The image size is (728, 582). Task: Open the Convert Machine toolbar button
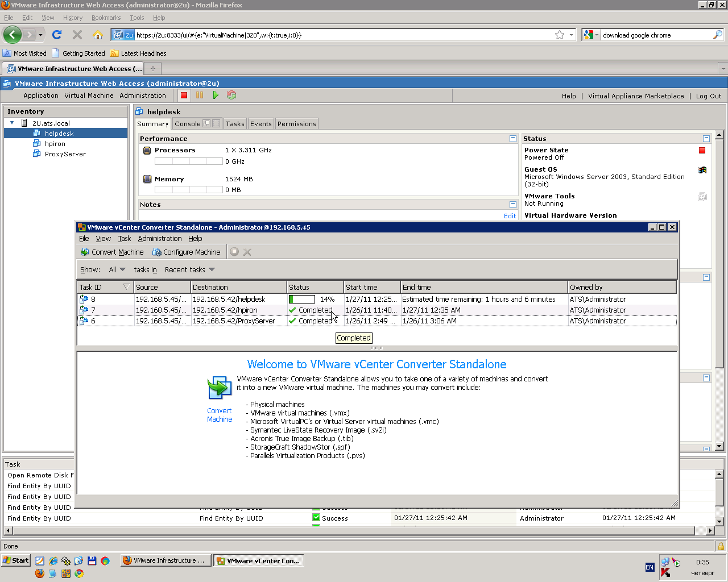(x=112, y=252)
